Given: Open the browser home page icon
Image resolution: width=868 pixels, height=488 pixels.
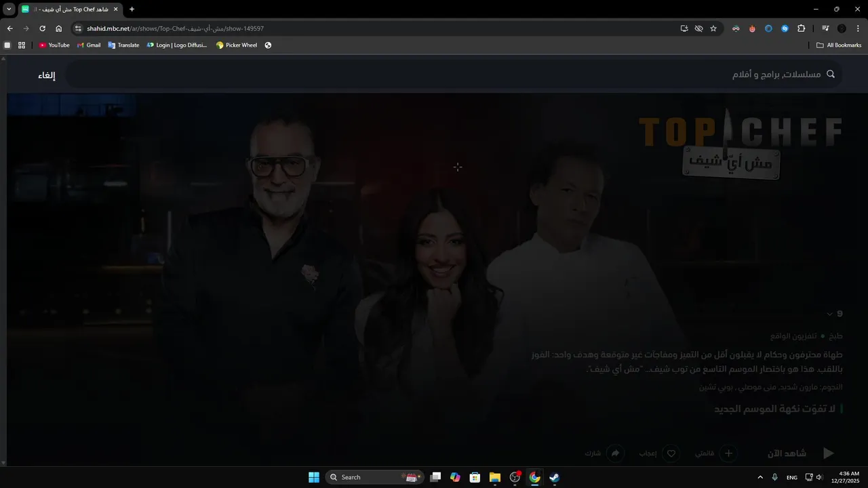Looking at the screenshot, I should tap(59, 28).
